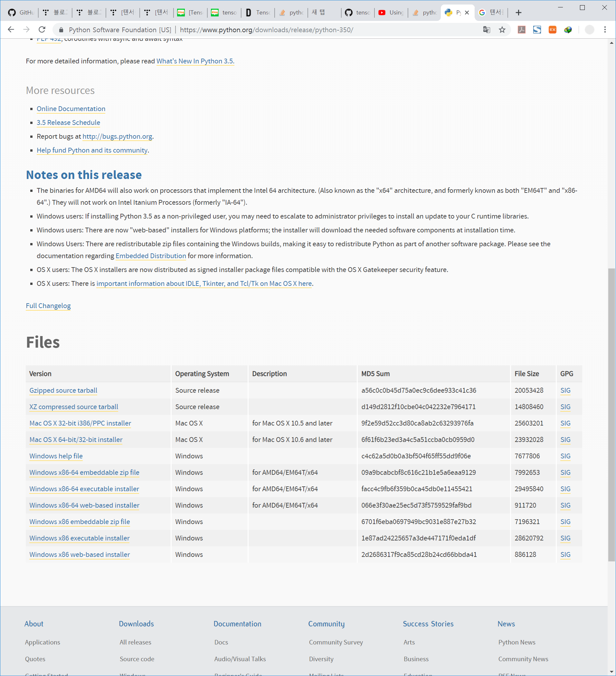Image resolution: width=616 pixels, height=676 pixels.
Task: Open the Google Translate page icon
Action: point(487,30)
